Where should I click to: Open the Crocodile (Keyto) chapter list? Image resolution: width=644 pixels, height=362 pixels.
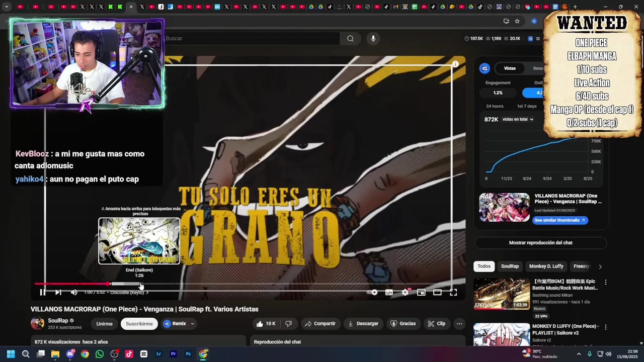pyautogui.click(x=130, y=292)
